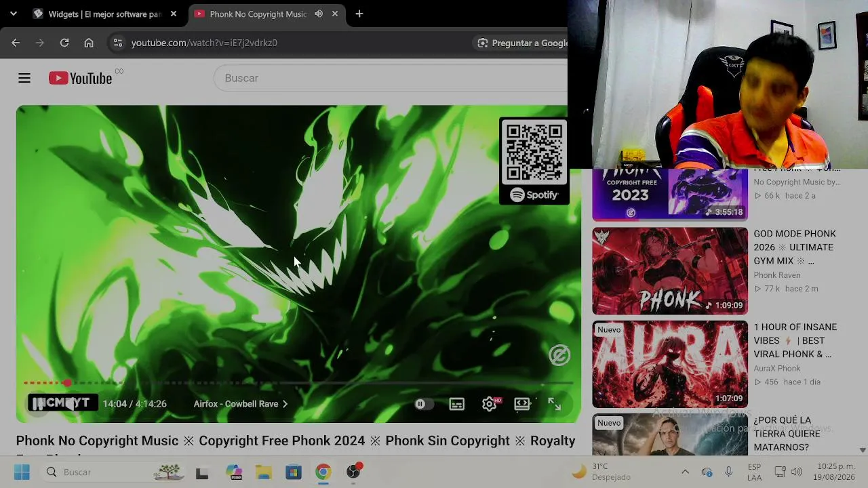The height and width of the screenshot is (488, 868).
Task: Click the No Copyright Music by channel name
Action: (x=797, y=182)
